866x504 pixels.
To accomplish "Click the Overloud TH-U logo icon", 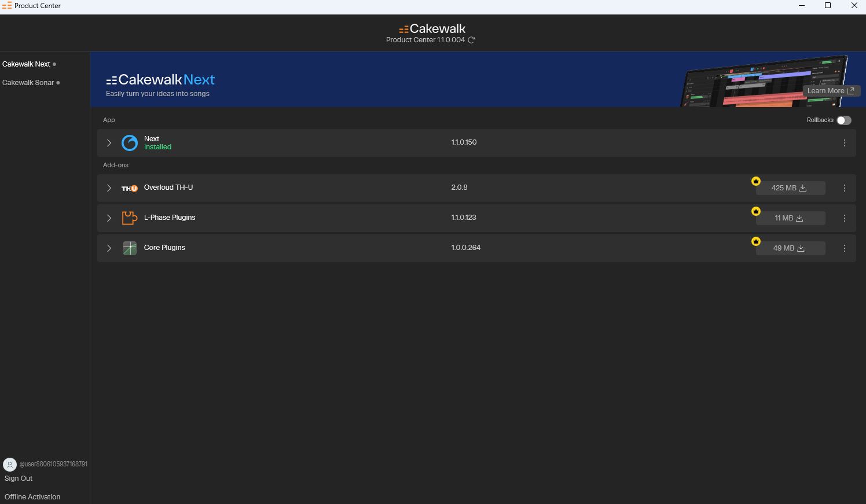I will pos(130,188).
